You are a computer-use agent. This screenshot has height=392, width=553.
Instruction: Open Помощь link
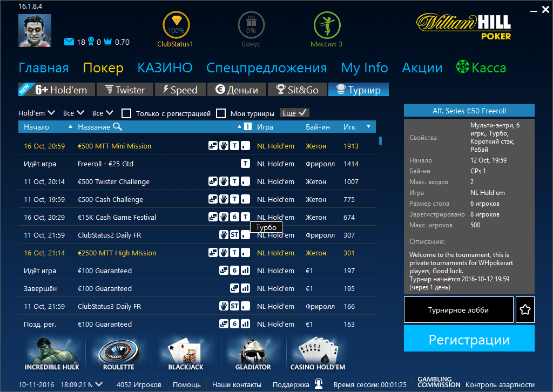186,384
